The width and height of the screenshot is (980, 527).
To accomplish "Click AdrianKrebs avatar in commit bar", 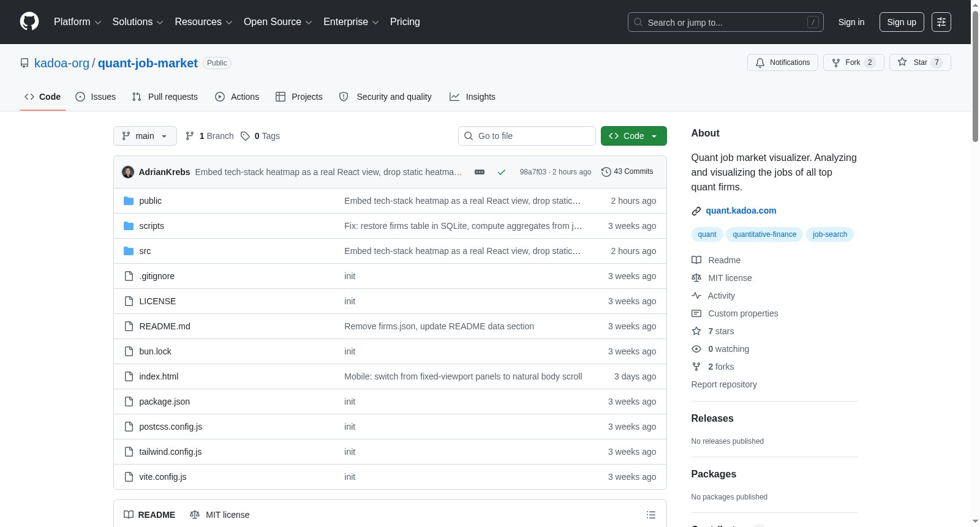I will (x=128, y=172).
